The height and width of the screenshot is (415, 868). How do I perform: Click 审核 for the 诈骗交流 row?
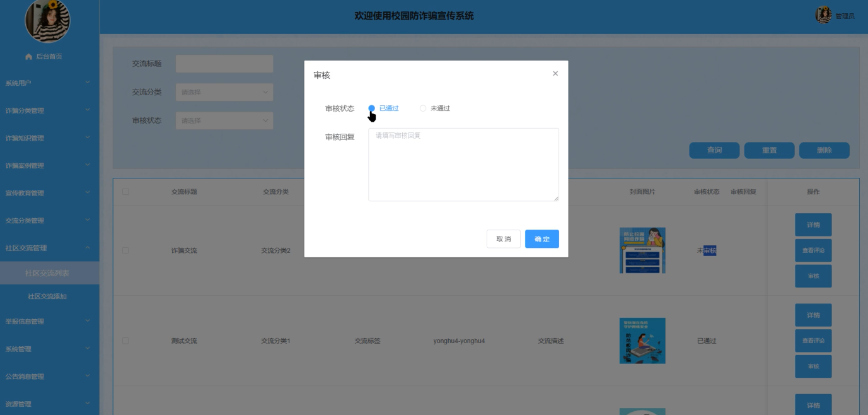pos(813,276)
